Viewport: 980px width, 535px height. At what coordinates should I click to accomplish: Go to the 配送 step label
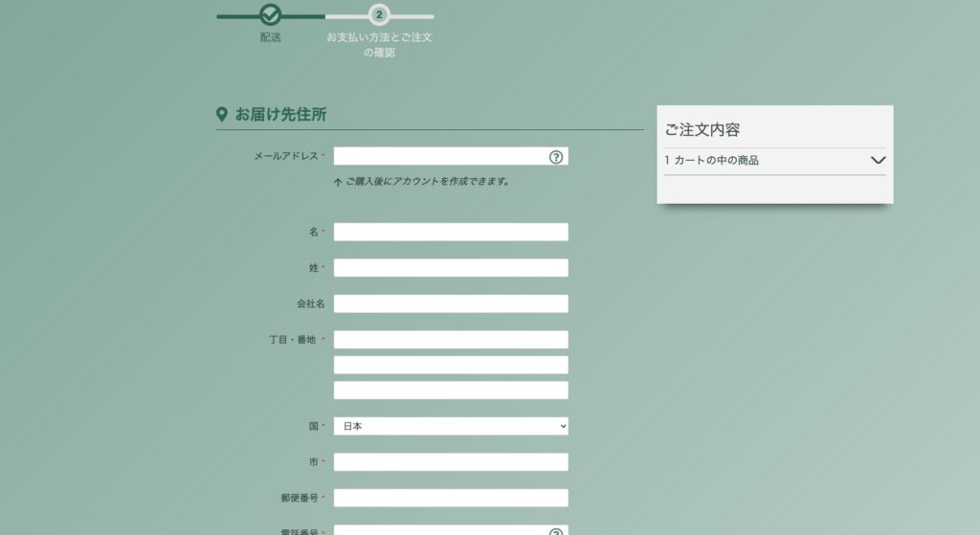(271, 37)
